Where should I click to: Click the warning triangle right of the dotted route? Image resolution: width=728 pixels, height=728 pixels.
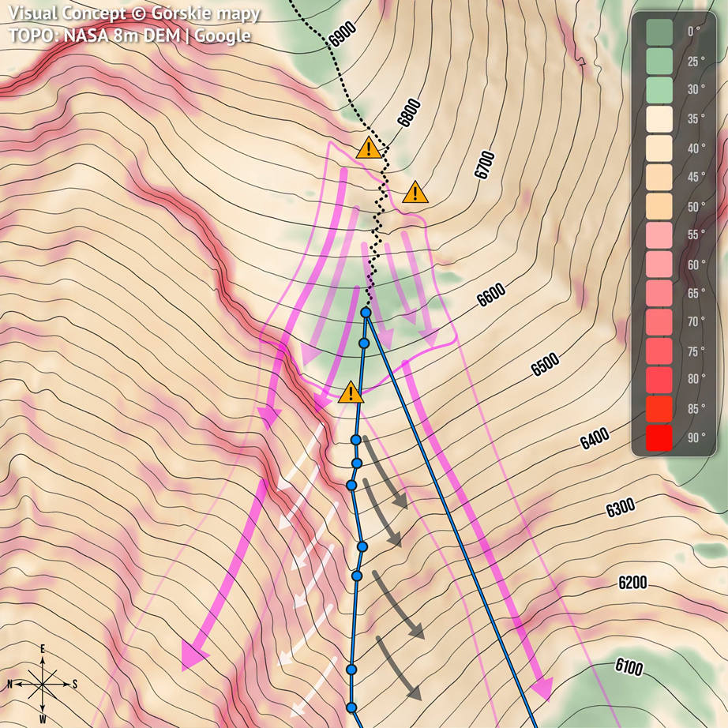tap(415, 193)
